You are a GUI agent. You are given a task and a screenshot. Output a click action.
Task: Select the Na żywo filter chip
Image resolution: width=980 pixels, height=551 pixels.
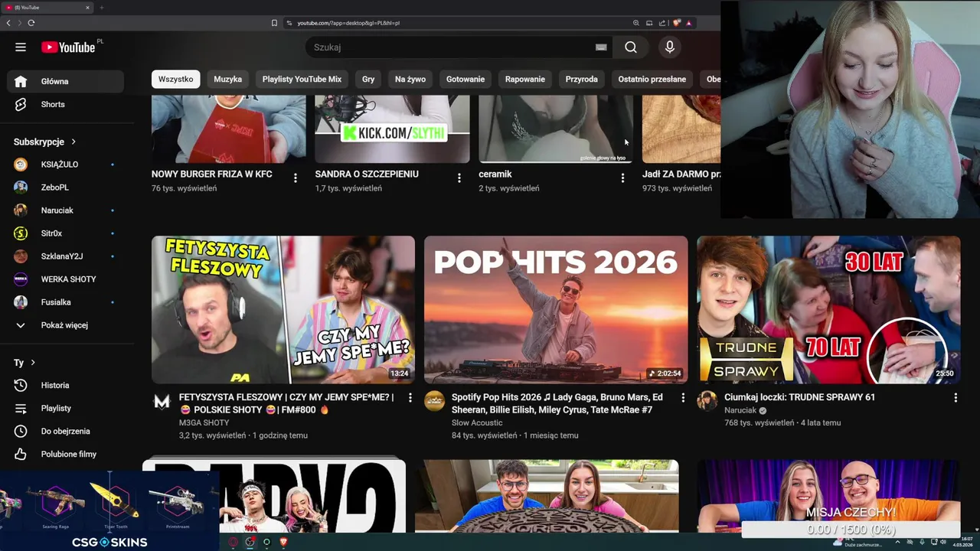point(410,79)
